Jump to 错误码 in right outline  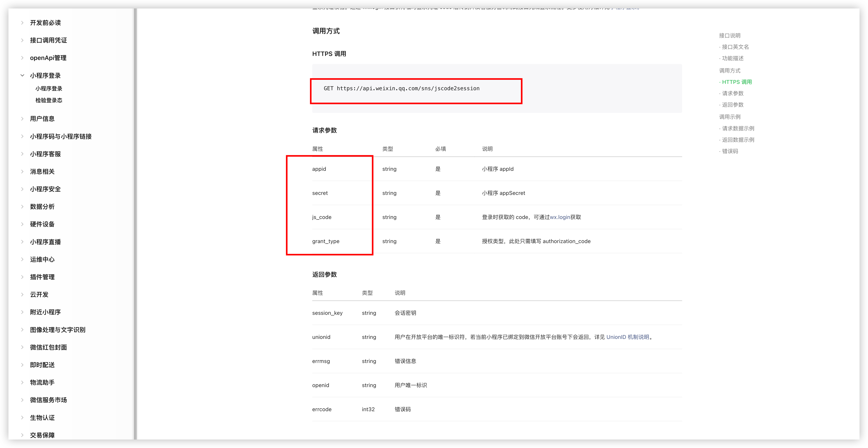tap(730, 151)
